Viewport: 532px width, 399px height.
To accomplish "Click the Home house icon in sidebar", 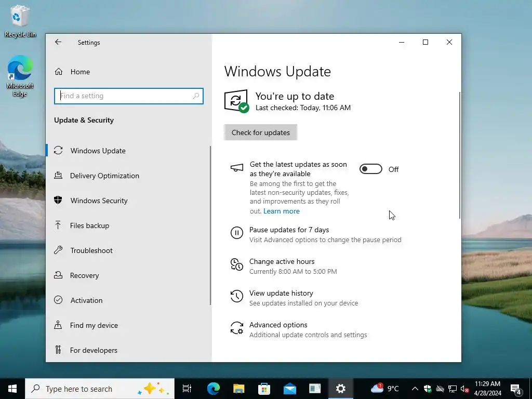I will tap(59, 72).
